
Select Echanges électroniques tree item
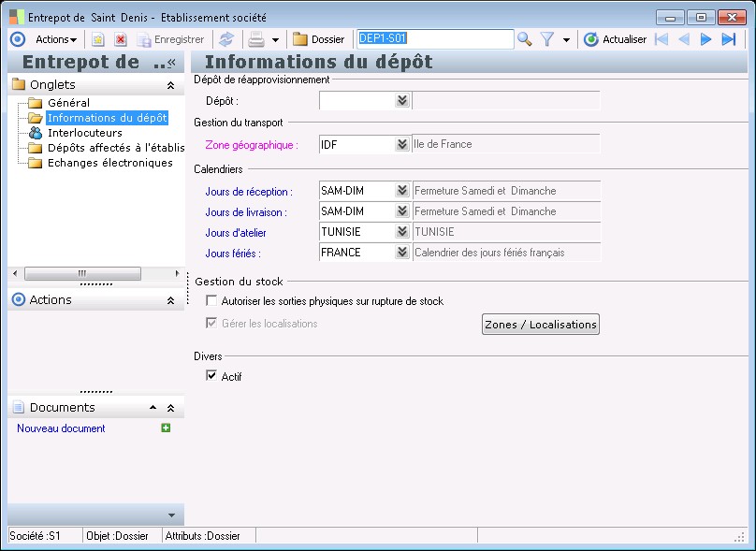coord(109,163)
